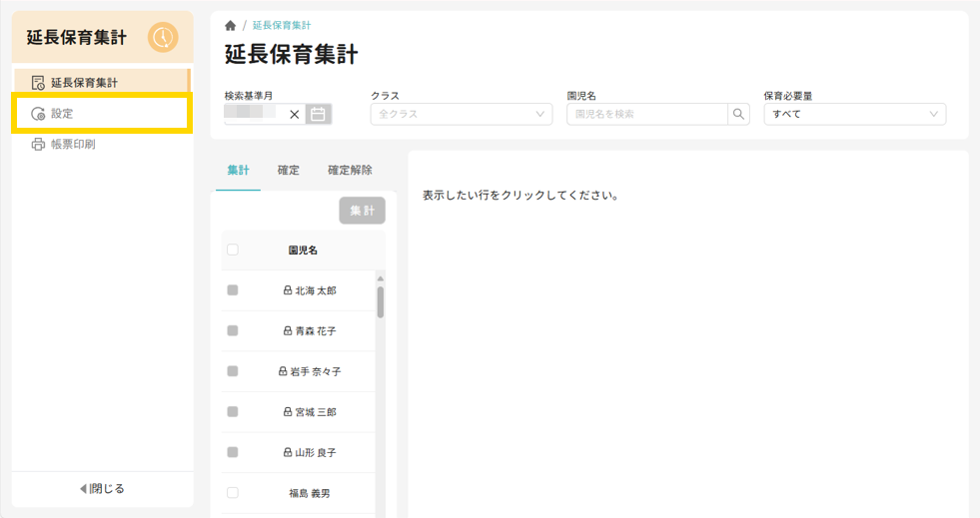Click the 設定 gear icon in sidebar
The height and width of the screenshot is (518, 980).
38,114
